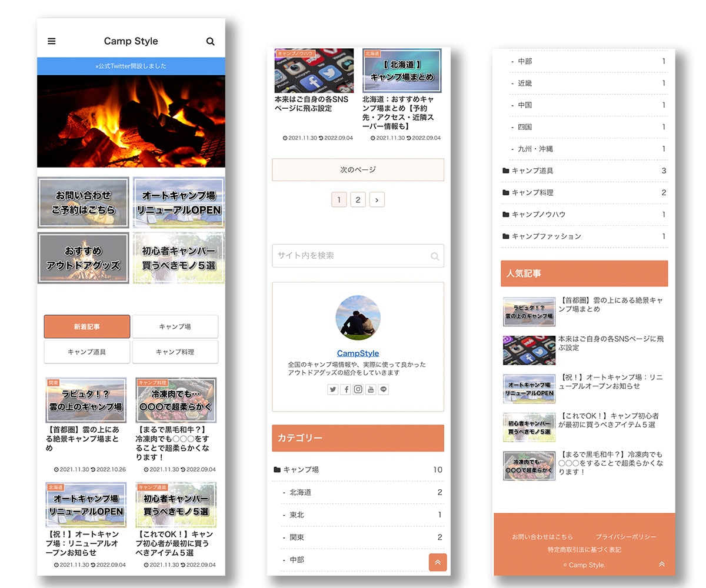Image resolution: width=706 pixels, height=588 pixels.
Task: Select the キャンプ場 tab
Action: [x=175, y=326]
